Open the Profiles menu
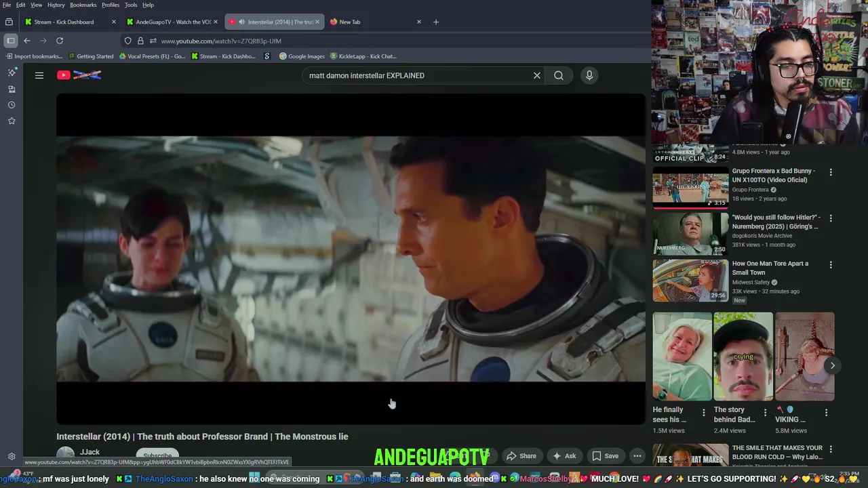 [111, 5]
